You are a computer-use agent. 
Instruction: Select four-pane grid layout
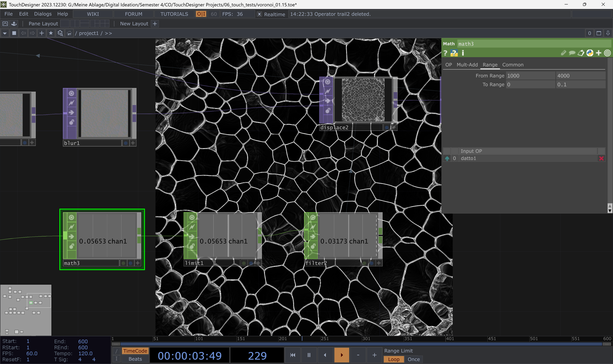pyautogui.click(x=104, y=23)
